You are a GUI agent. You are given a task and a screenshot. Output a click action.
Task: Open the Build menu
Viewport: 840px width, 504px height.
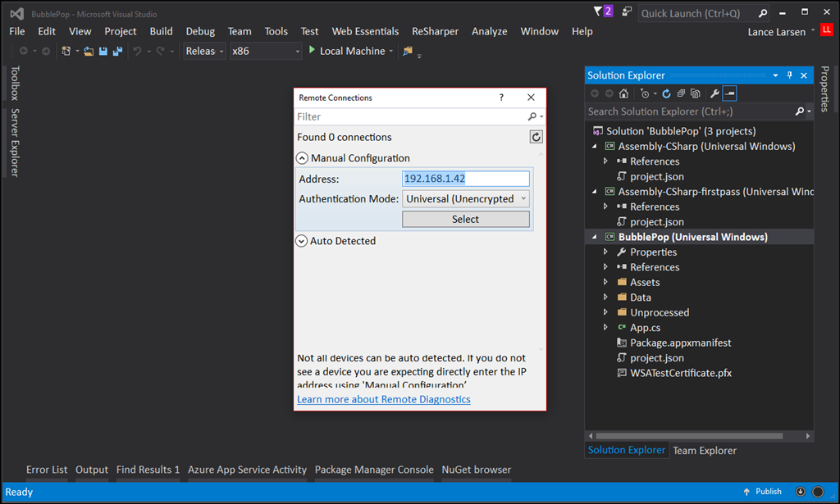click(162, 31)
